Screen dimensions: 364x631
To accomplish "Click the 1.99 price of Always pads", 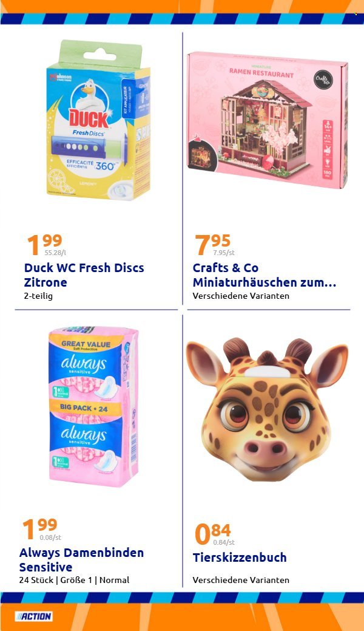I will coord(40,529).
